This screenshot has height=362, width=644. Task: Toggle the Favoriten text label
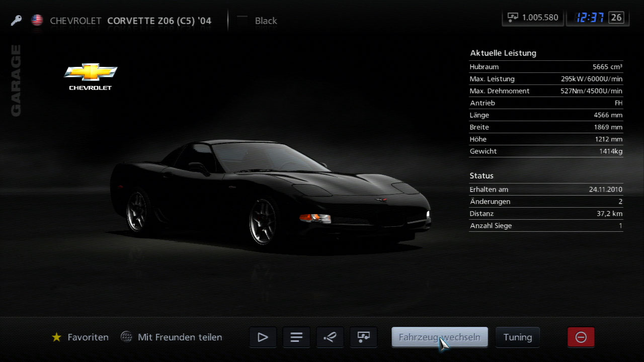88,337
